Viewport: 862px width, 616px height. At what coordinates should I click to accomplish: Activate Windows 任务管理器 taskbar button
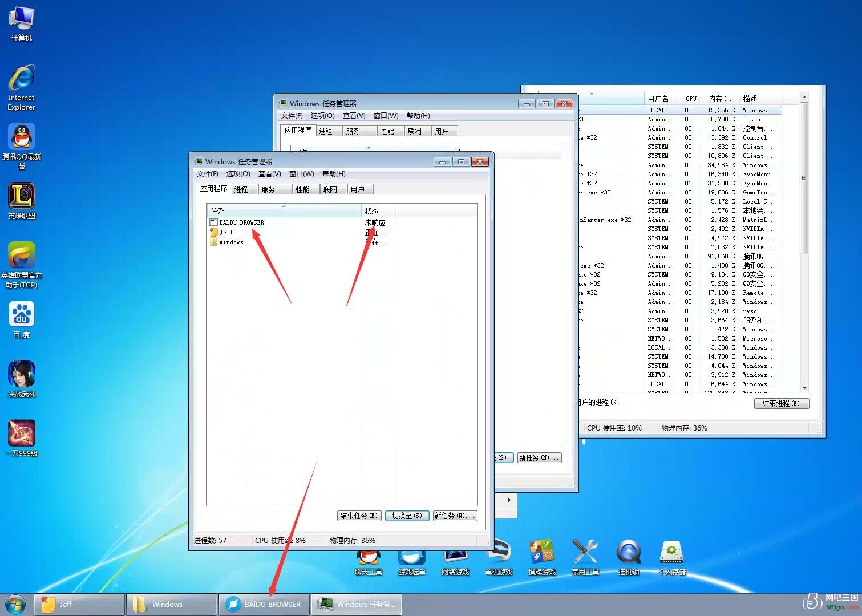pyautogui.click(x=356, y=605)
